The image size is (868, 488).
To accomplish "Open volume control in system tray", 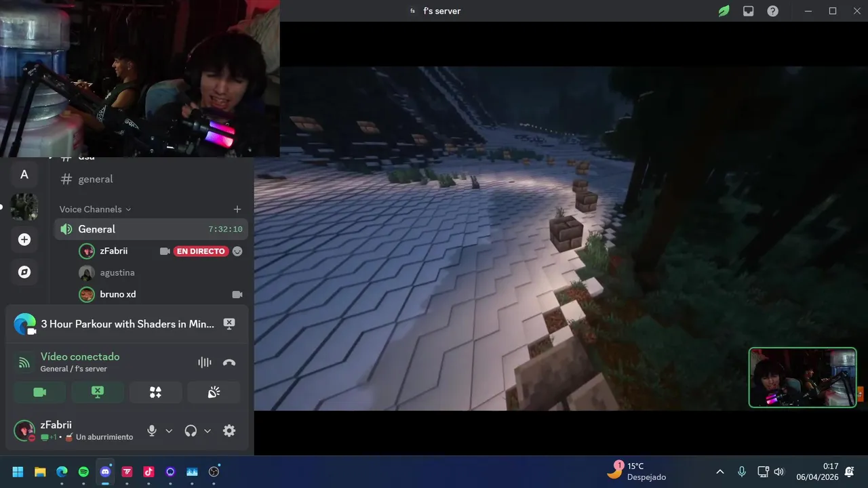I will (x=779, y=472).
